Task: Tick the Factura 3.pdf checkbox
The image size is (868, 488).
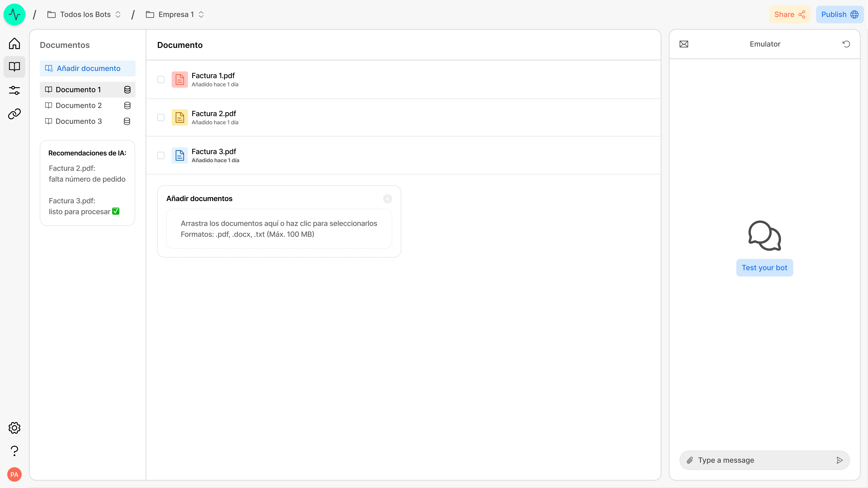Action: [161, 155]
